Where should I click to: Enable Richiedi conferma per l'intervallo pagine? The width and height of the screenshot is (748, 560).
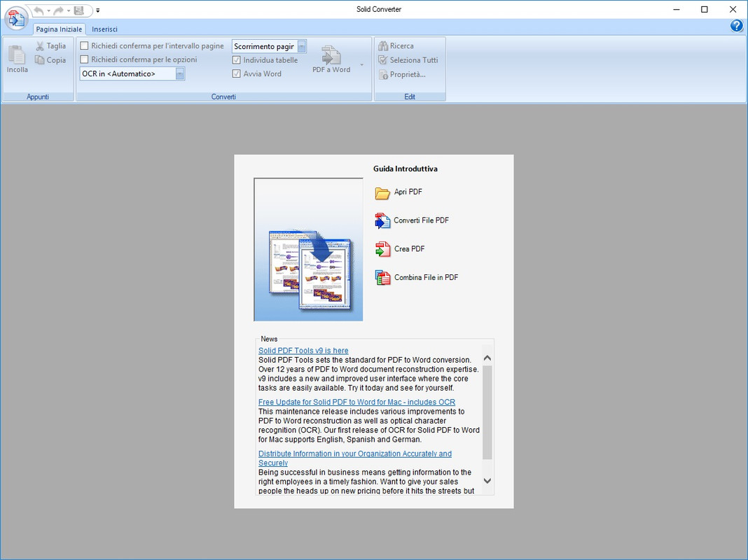coord(85,45)
